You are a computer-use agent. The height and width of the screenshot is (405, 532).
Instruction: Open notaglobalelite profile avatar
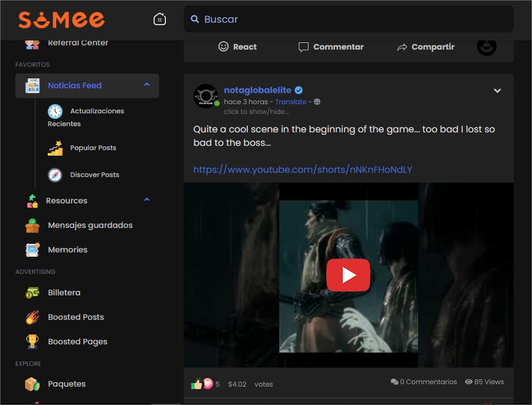206,96
